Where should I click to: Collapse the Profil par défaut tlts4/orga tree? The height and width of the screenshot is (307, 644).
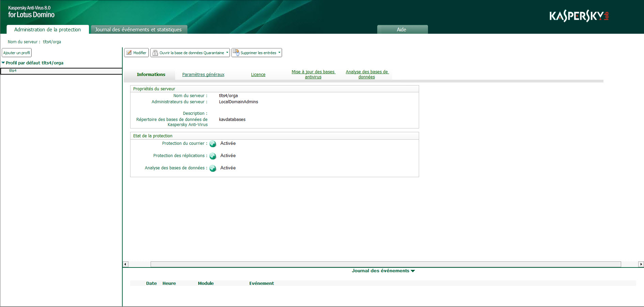pos(3,63)
